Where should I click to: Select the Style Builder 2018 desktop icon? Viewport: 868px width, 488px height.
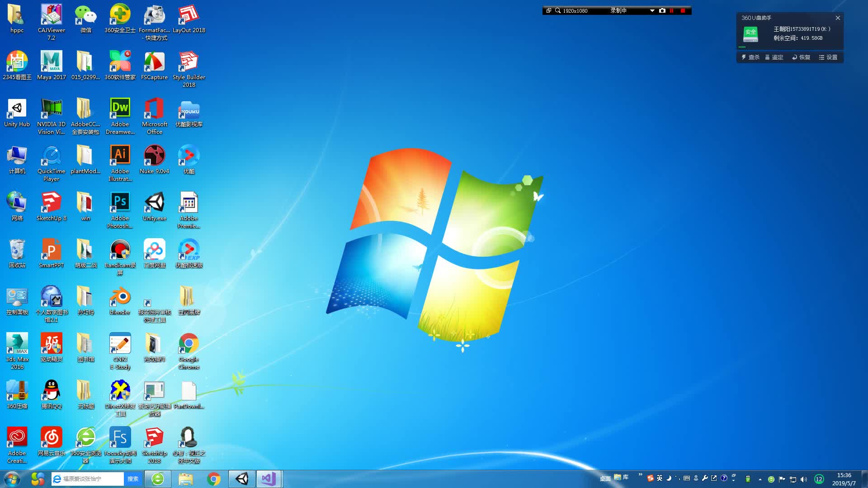tap(189, 70)
